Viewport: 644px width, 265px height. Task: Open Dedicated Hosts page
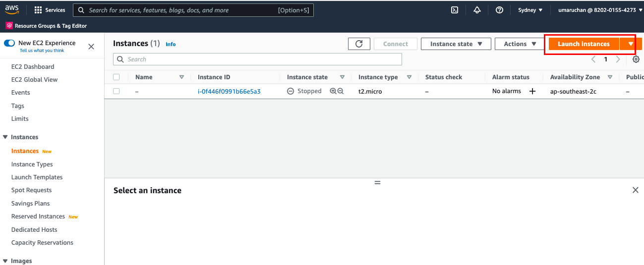pos(34,230)
